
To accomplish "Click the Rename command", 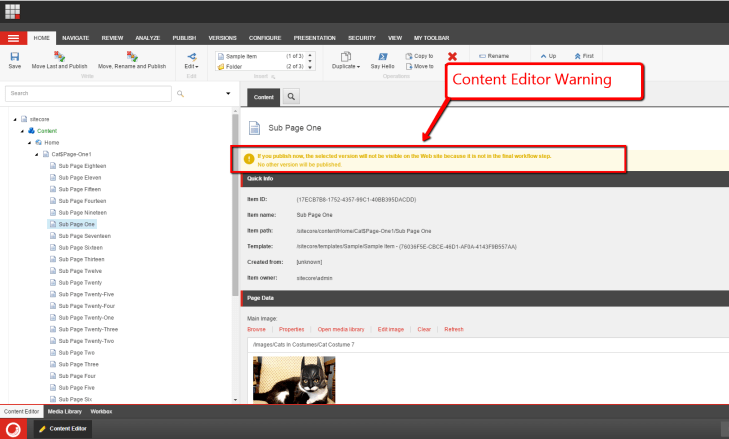I will pyautogui.click(x=494, y=56).
